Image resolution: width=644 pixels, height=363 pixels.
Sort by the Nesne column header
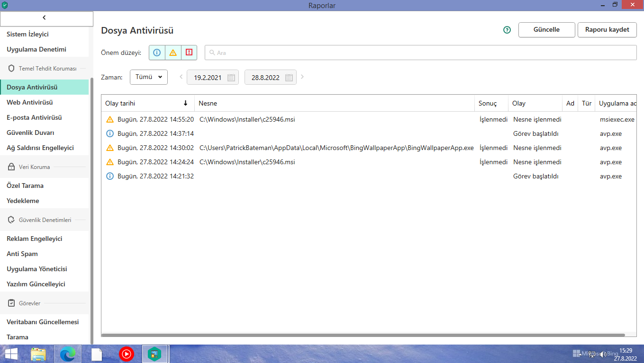click(335, 103)
